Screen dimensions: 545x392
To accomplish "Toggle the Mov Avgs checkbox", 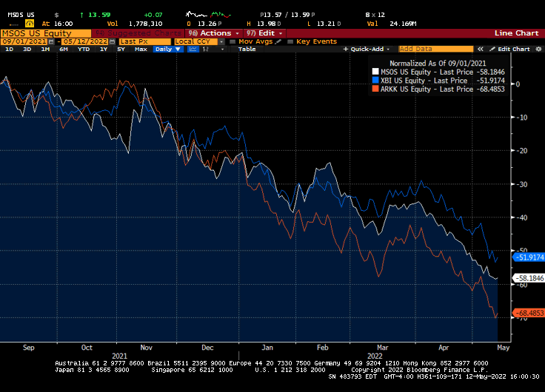I will click(233, 41).
